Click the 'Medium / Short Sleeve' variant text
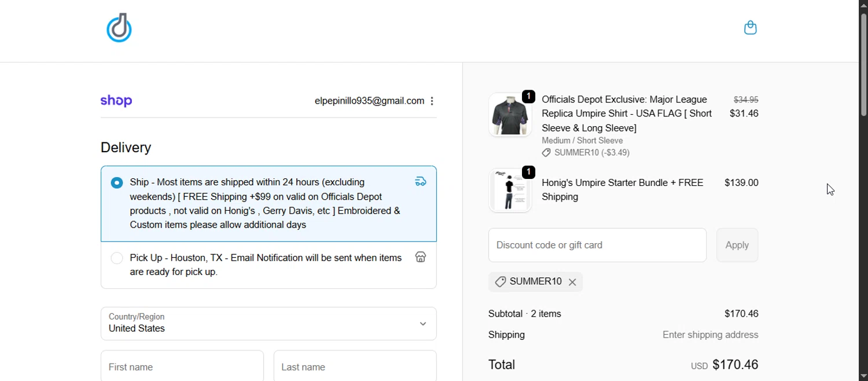The image size is (868, 381). (x=582, y=141)
